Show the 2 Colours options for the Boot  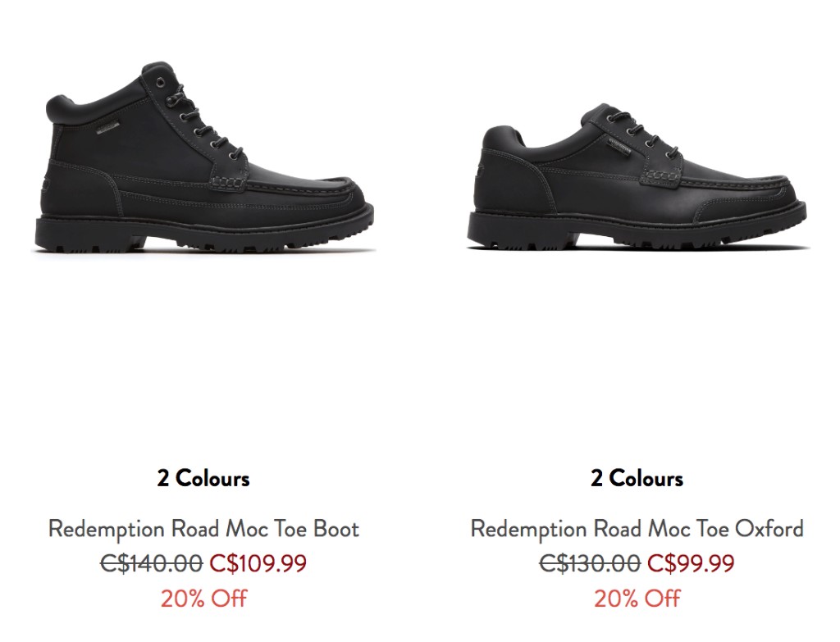click(x=203, y=478)
